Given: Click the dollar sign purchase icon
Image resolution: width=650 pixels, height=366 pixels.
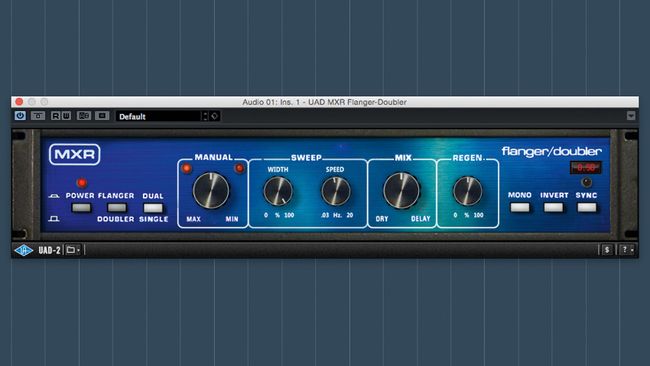Looking at the screenshot, I should (607, 250).
